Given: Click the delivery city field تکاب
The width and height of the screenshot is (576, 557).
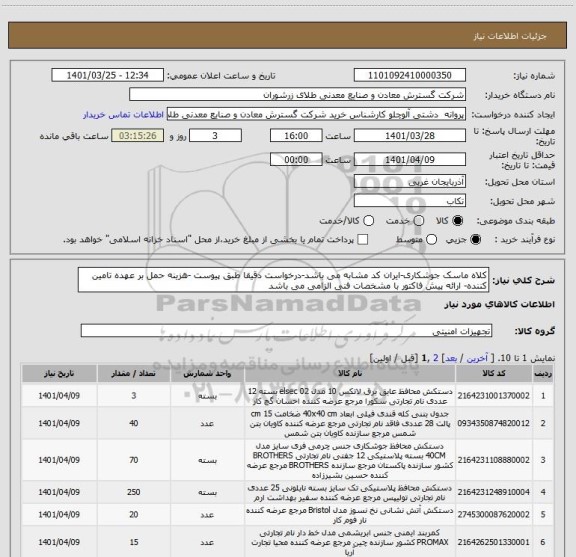Looking at the screenshot, I should point(410,201).
